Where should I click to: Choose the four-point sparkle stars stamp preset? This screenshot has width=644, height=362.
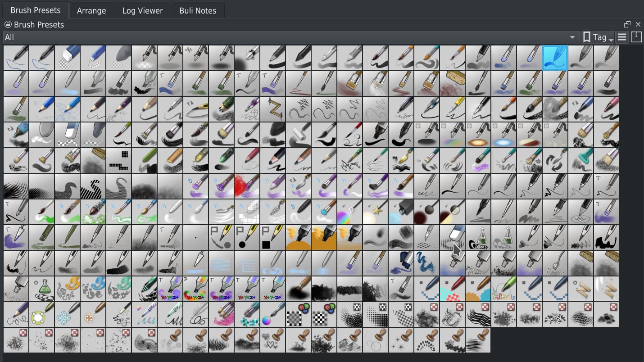click(x=401, y=340)
